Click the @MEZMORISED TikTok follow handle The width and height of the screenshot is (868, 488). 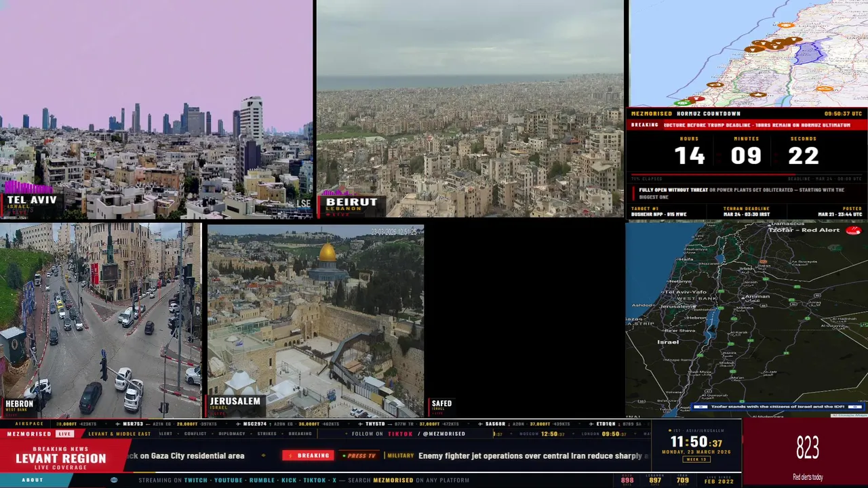[444, 434]
